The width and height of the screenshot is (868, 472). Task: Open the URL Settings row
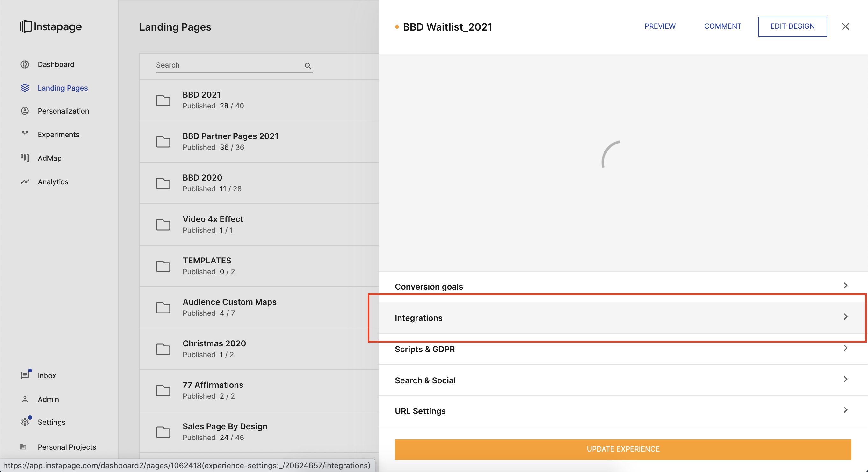click(623, 411)
